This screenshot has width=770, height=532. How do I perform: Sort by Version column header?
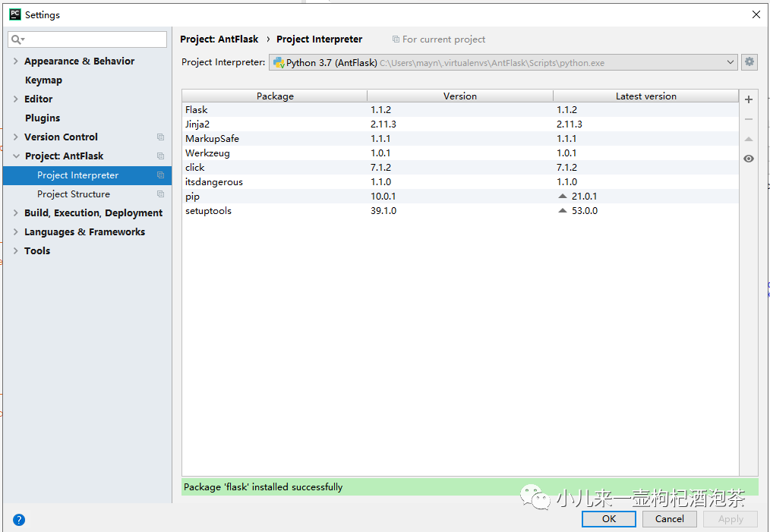460,96
